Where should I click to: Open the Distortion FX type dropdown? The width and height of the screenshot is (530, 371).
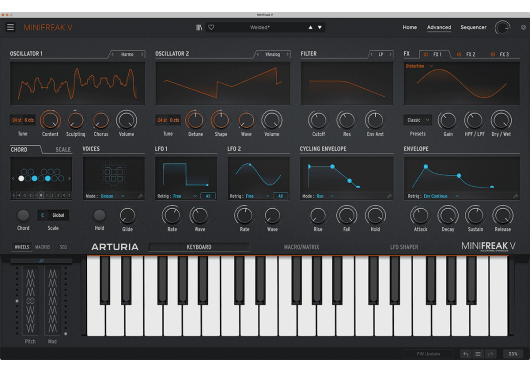click(x=419, y=66)
